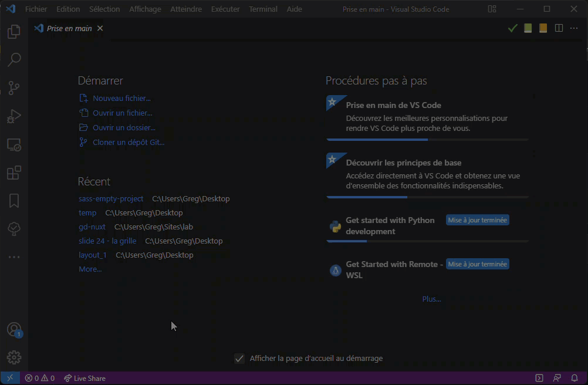
Task: Open the Search view in activity bar
Action: click(x=14, y=60)
